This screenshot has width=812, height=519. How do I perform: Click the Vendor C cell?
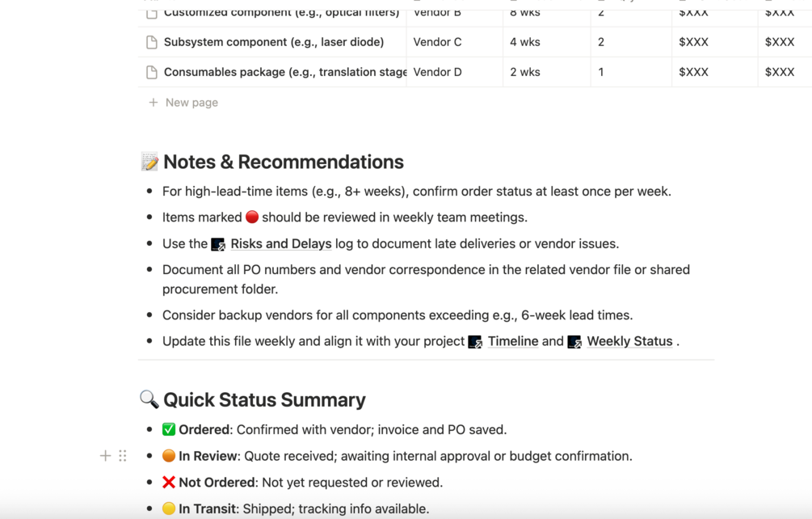[x=437, y=42]
